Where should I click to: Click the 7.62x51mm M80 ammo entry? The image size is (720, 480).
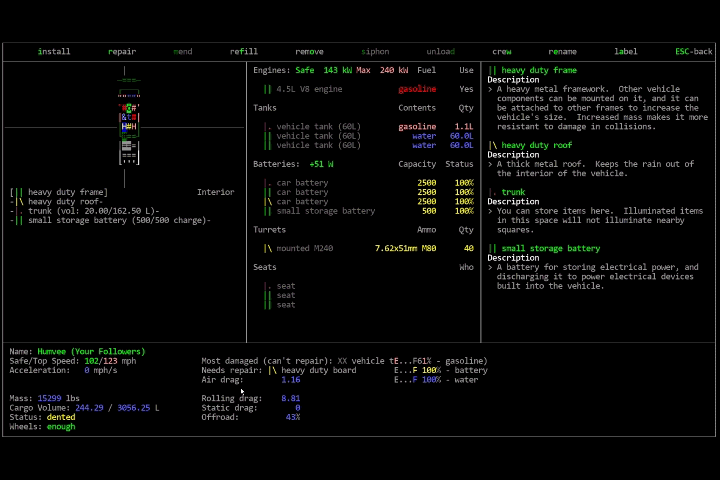pyautogui.click(x=405, y=248)
